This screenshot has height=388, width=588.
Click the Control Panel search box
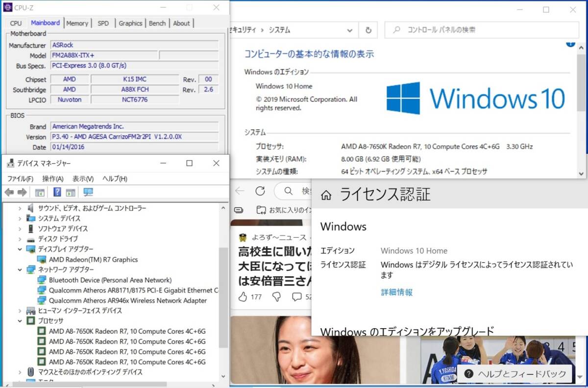pos(482,30)
